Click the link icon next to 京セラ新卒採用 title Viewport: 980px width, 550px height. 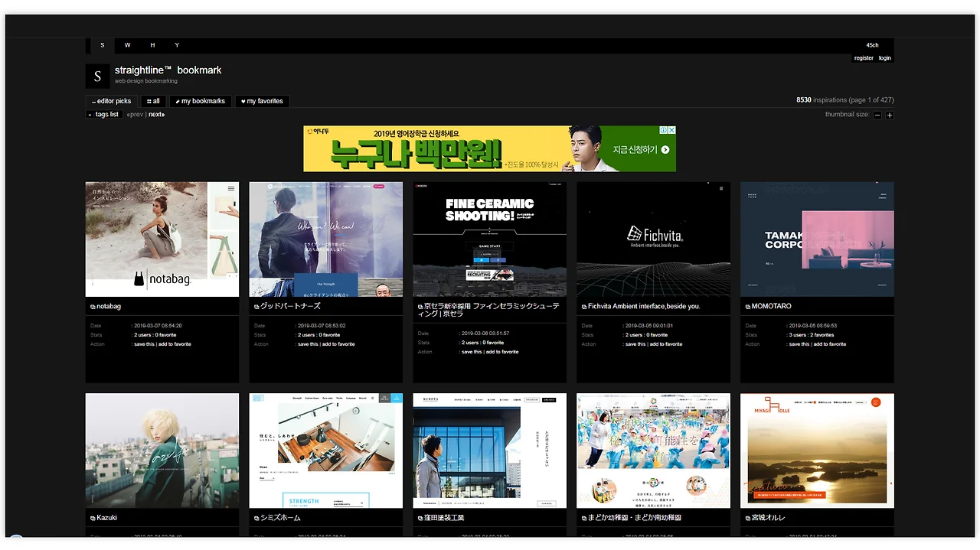pos(420,307)
